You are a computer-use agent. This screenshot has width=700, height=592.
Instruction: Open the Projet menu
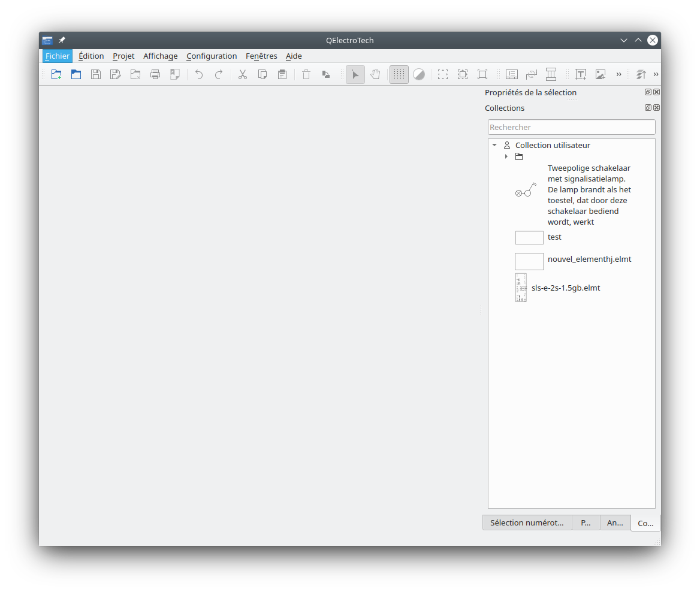pos(123,56)
